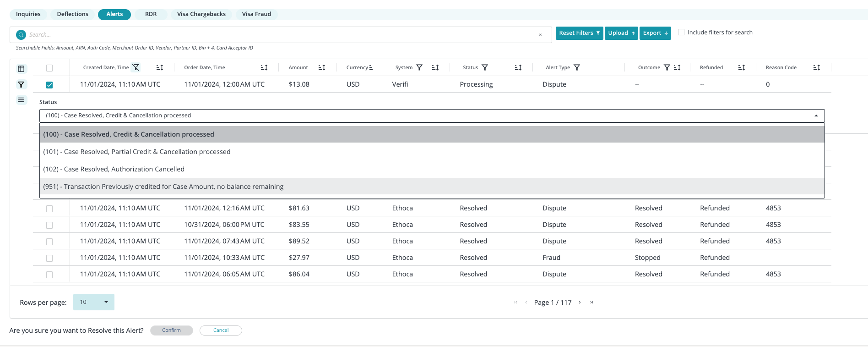The height and width of the screenshot is (347, 868).
Task: Open the Visa Fraud tab
Action: point(256,14)
